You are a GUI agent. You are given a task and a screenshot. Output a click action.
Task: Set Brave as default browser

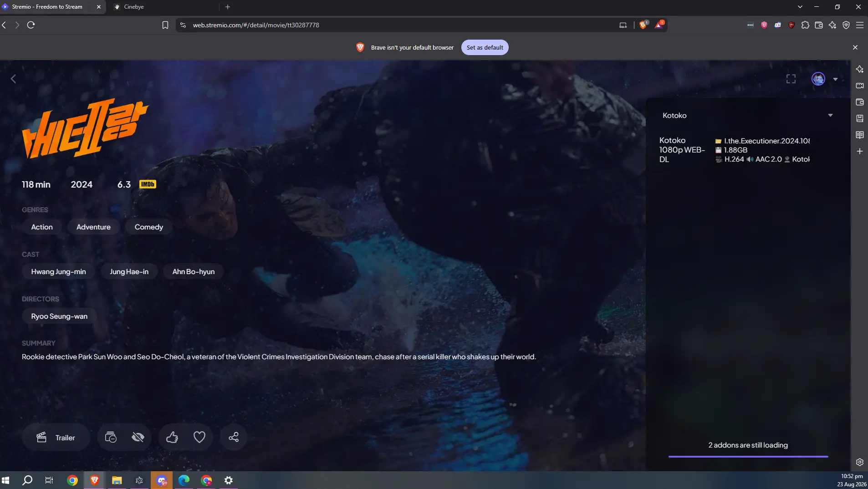485,47
